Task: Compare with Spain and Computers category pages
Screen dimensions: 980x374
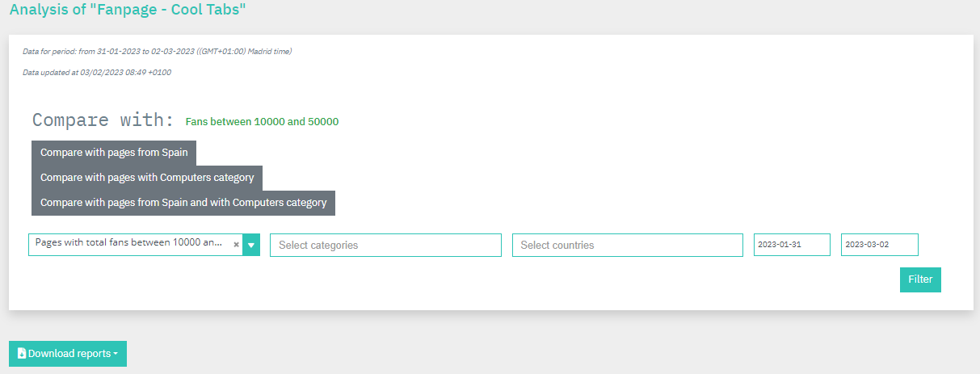Action: click(x=183, y=203)
